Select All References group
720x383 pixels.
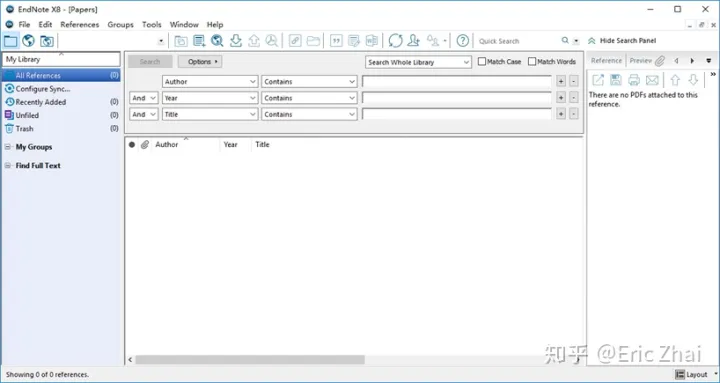point(61,75)
